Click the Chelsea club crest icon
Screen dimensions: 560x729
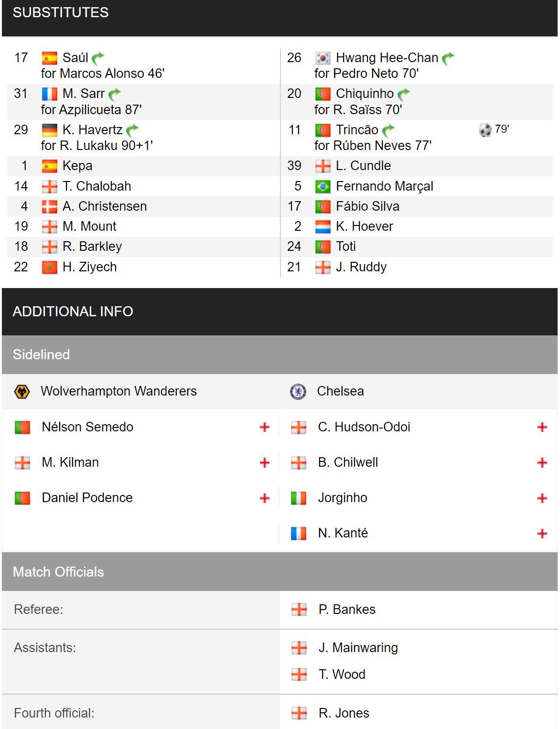click(x=298, y=392)
